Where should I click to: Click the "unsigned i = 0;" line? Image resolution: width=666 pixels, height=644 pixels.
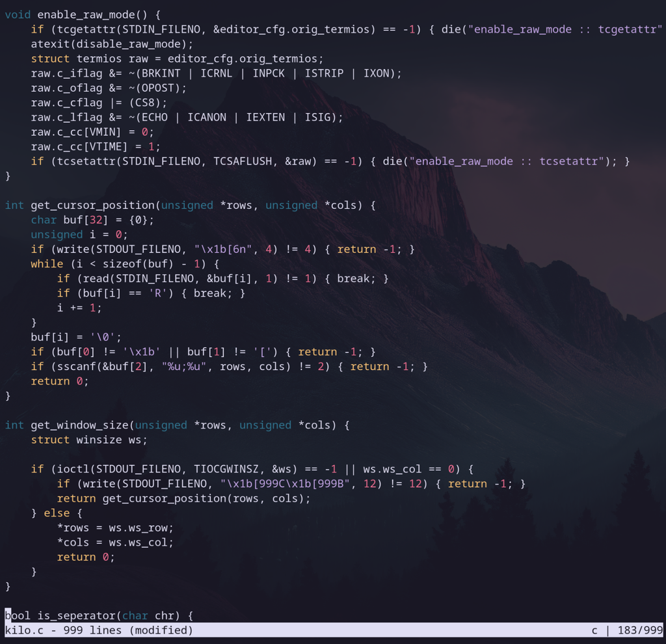(x=79, y=234)
